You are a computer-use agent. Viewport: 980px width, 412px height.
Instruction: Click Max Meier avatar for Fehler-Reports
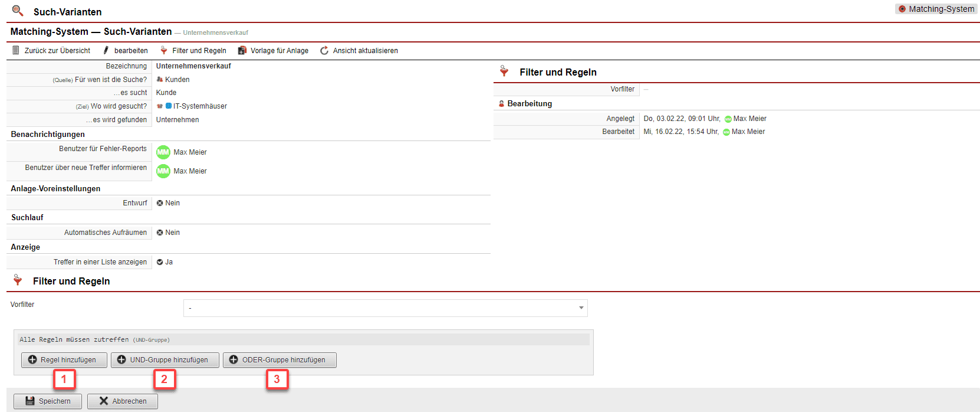163,152
